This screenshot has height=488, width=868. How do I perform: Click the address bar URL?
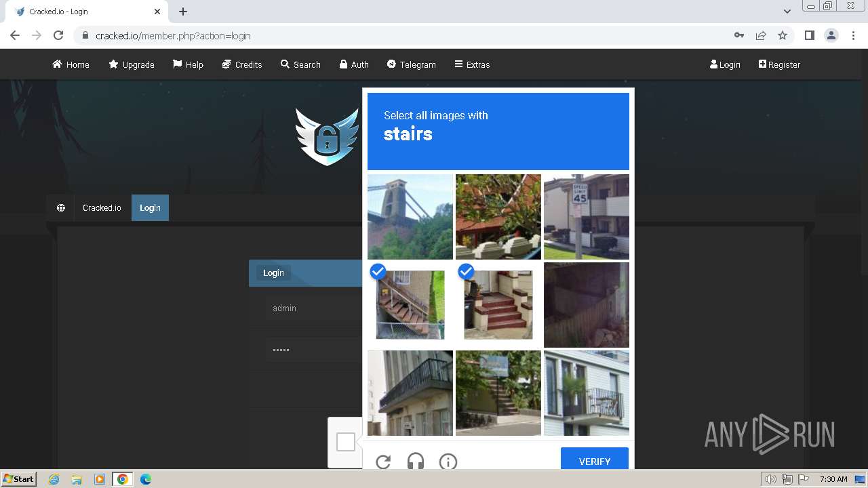click(173, 35)
